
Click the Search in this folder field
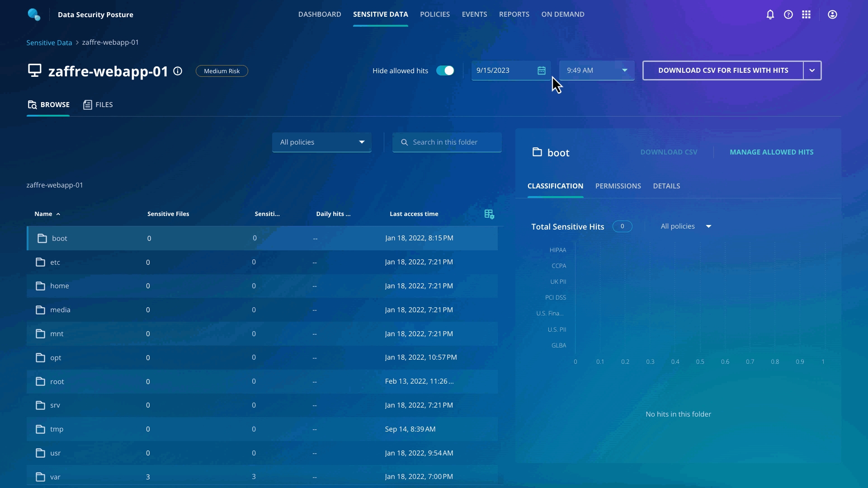point(452,142)
